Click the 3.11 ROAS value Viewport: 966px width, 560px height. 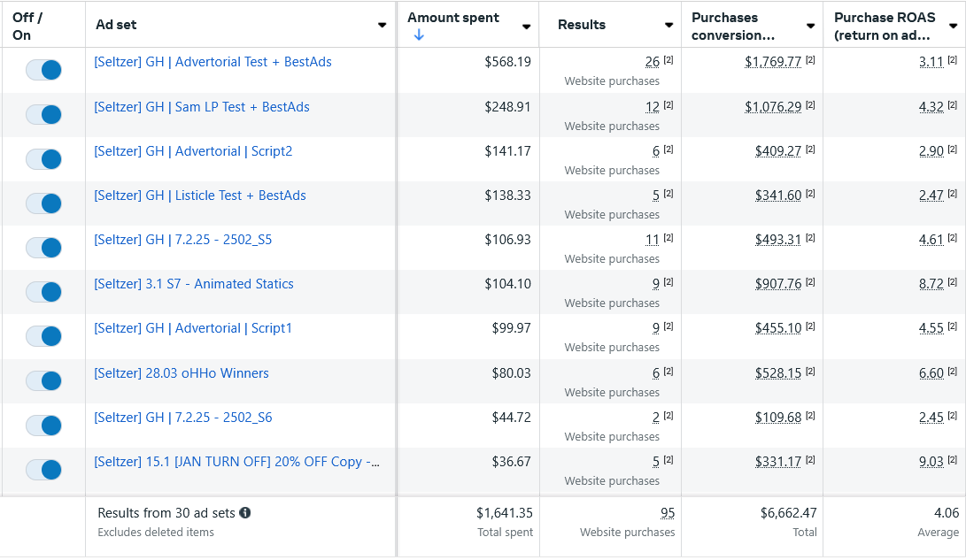pyautogui.click(x=931, y=62)
